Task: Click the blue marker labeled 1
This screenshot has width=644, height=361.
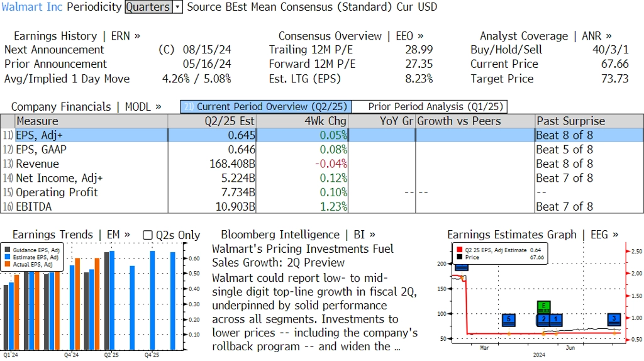Action: 556,319
